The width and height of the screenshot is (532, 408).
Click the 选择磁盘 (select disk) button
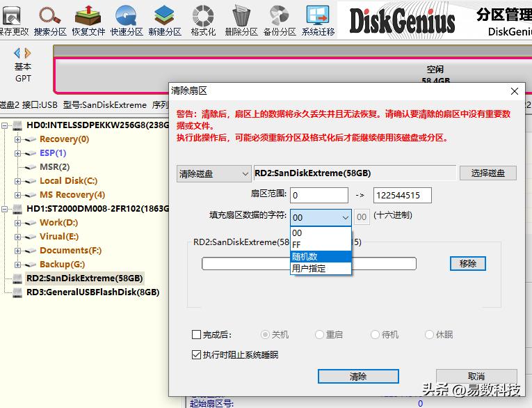pos(488,173)
